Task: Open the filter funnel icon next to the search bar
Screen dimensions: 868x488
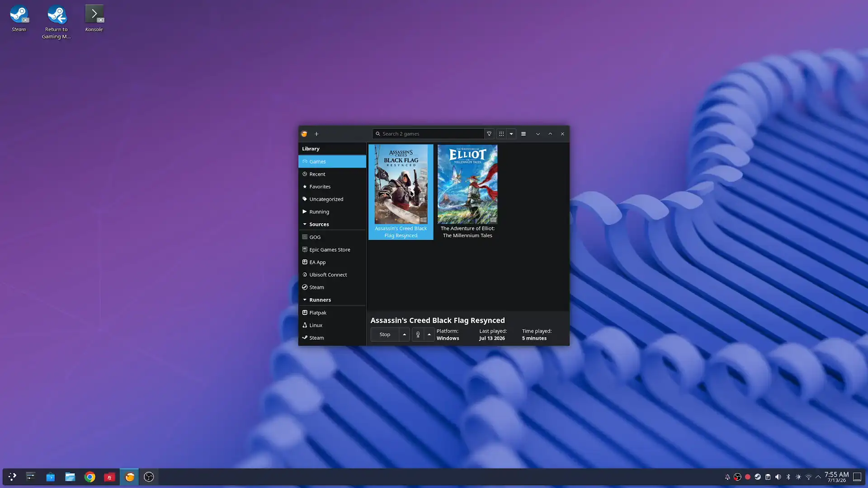Action: pos(489,134)
